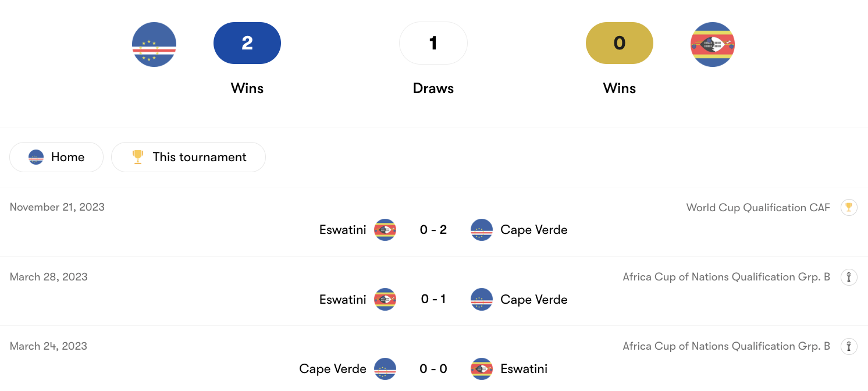Image resolution: width=868 pixels, height=391 pixels.
Task: Toggle the This tournament filter
Action: (188, 157)
